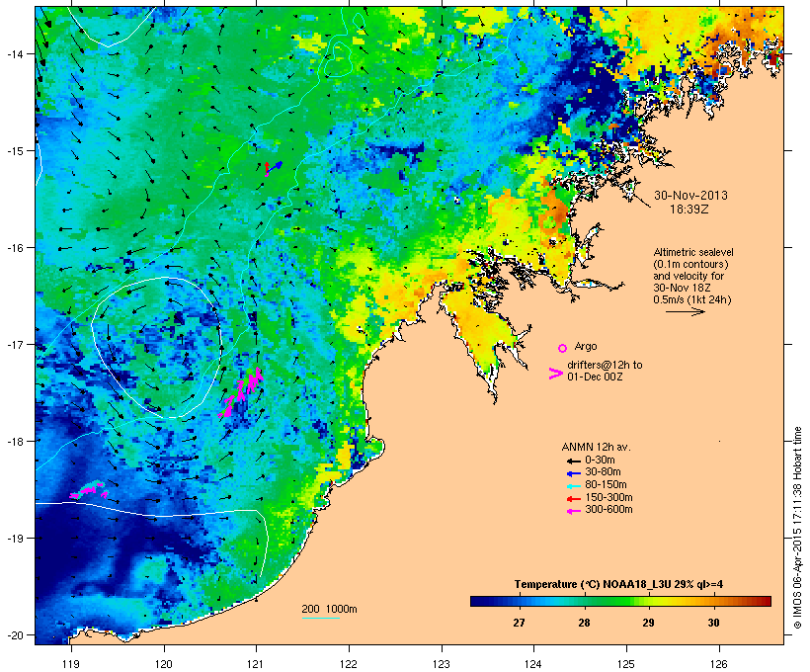Click the Argo legend label
The width and height of the screenshot is (810, 672).
pos(586,346)
